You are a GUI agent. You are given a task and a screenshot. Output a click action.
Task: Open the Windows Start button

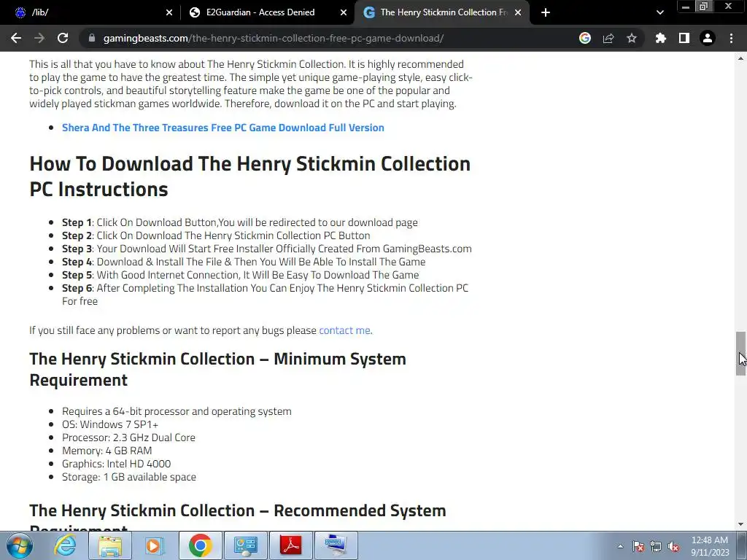pos(20,545)
